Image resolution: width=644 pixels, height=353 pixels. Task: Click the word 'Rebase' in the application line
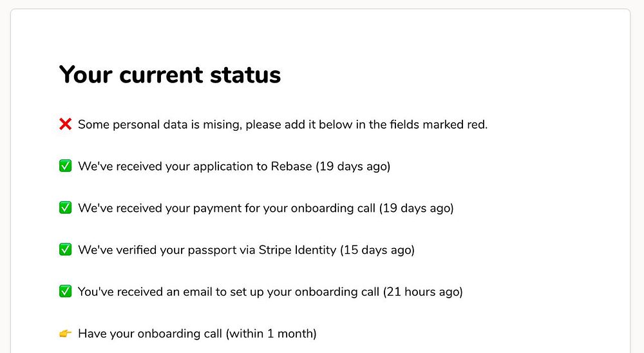(x=291, y=166)
